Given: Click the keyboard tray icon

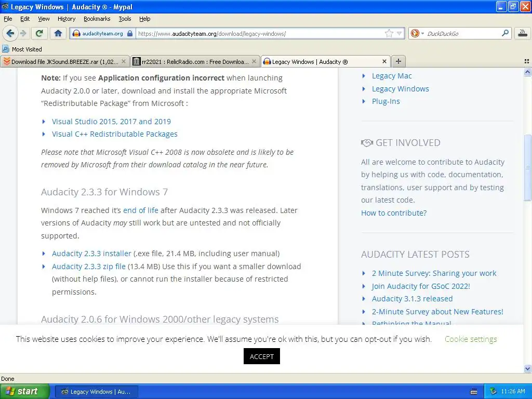Looking at the screenshot, I should click(474, 392).
